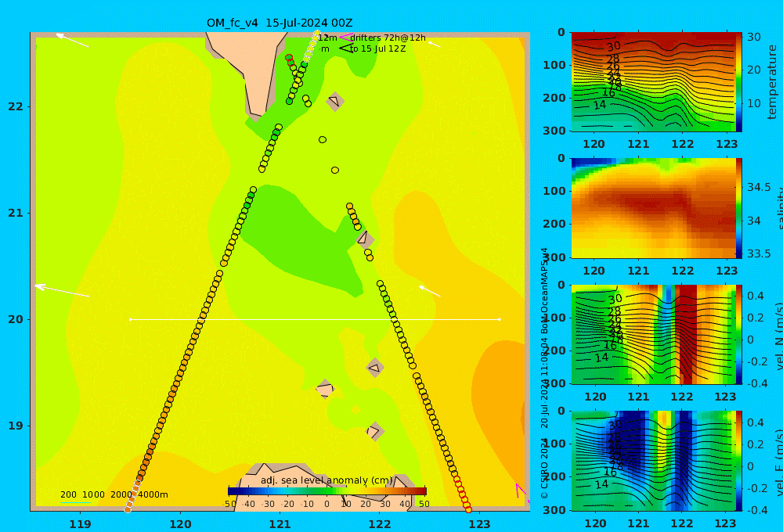This screenshot has height=532, width=783.
Task: Select the right endpoint of the white transect line
Action: pos(500,319)
